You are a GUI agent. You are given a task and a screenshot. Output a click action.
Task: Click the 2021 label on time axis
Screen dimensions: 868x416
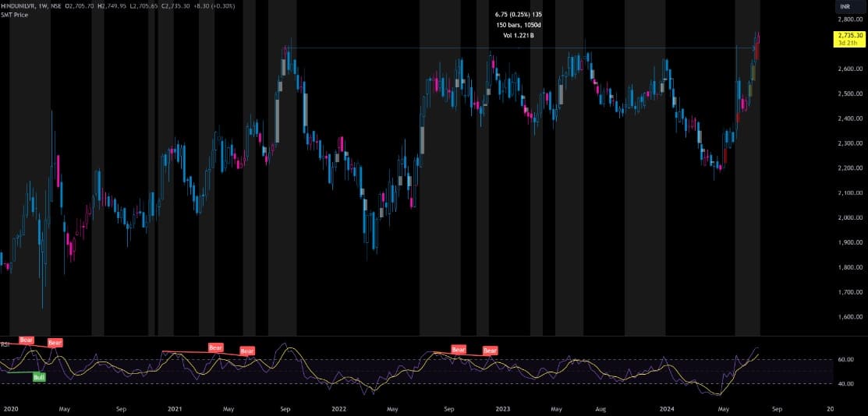click(175, 408)
